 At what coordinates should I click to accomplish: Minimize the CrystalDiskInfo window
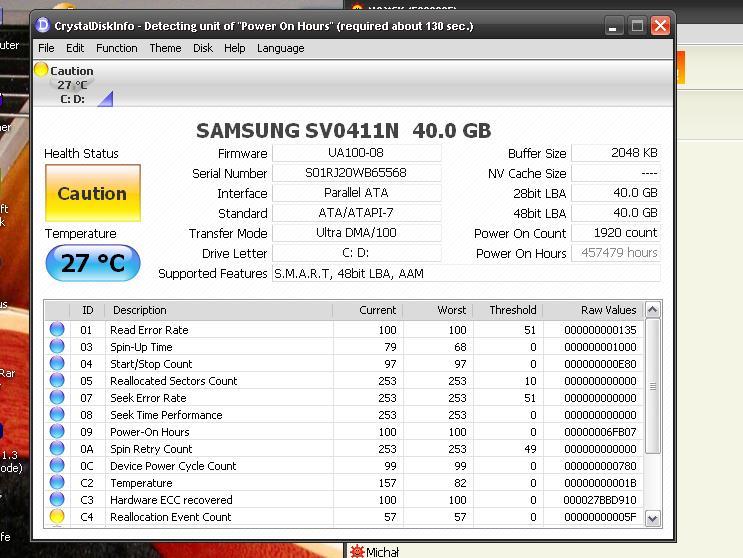[x=612, y=26]
